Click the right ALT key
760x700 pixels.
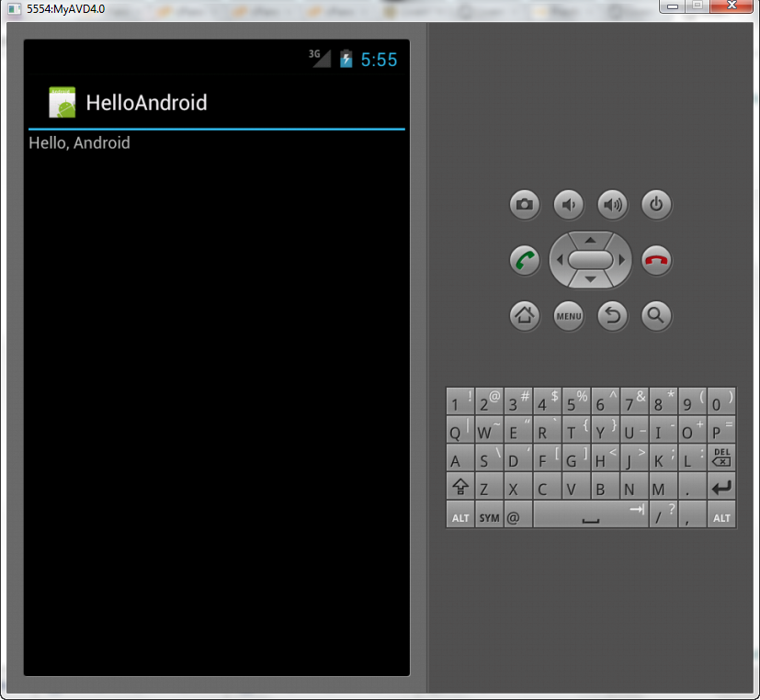click(x=721, y=514)
